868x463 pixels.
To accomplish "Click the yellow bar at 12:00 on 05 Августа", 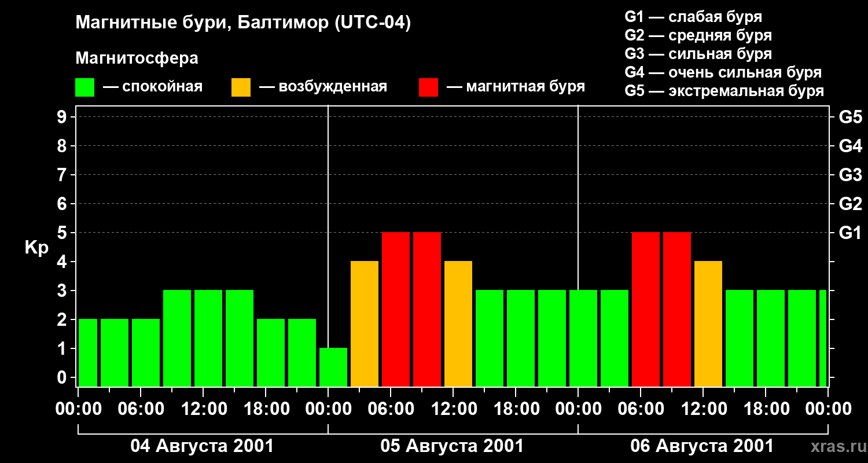I will tap(458, 324).
